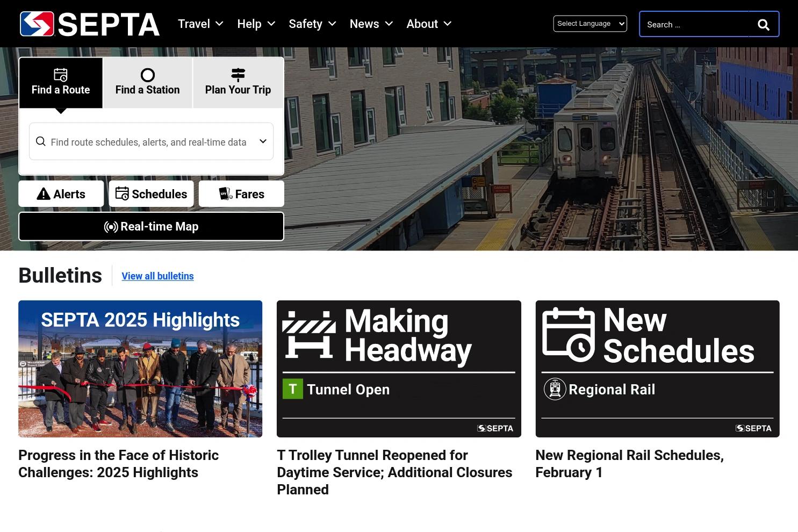Click the circle icon on Find a Station

(148, 75)
